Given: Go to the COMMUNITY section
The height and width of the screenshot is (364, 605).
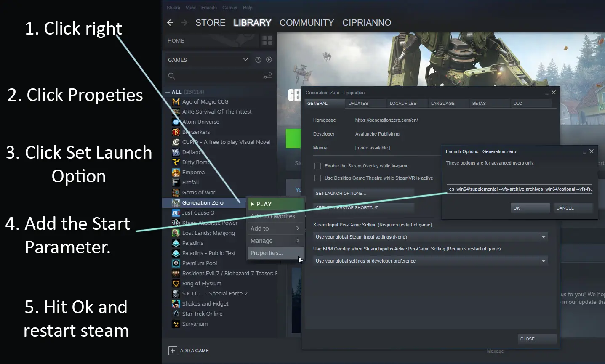Looking at the screenshot, I should coord(306,23).
